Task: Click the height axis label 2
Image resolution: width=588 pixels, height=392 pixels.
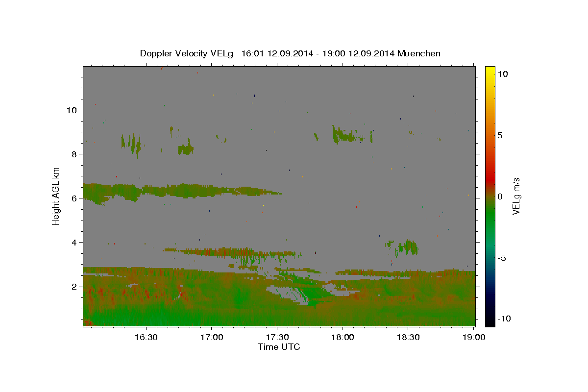Action: (74, 287)
